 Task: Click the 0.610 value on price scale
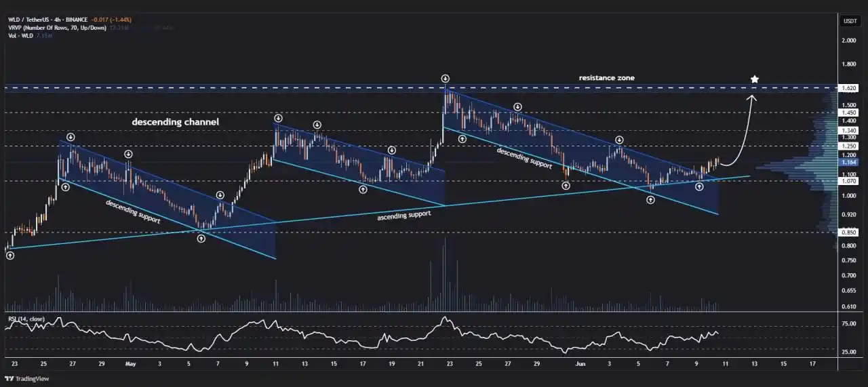(850, 307)
